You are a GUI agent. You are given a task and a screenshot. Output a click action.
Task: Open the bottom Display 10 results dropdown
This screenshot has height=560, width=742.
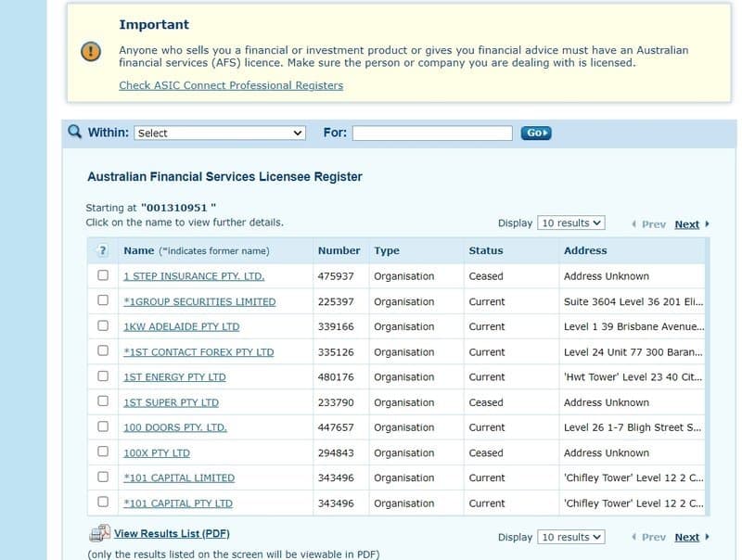pos(571,537)
